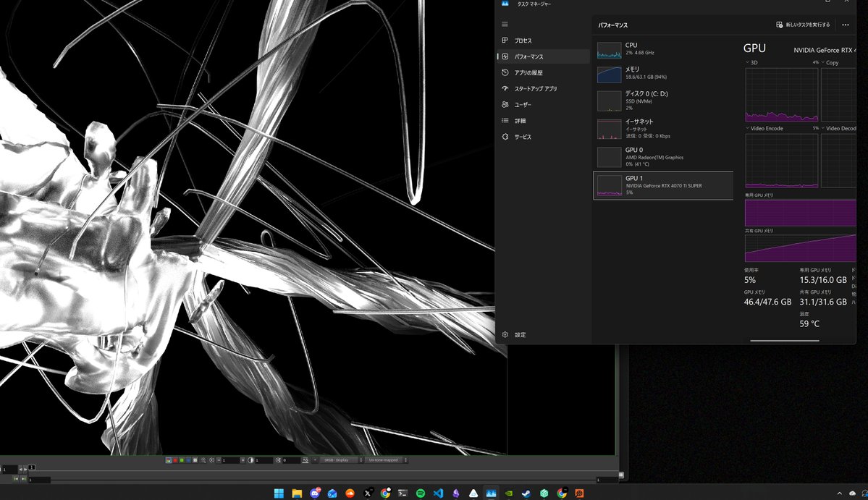Select the パフォーマンス page in the sidebar

543,56
